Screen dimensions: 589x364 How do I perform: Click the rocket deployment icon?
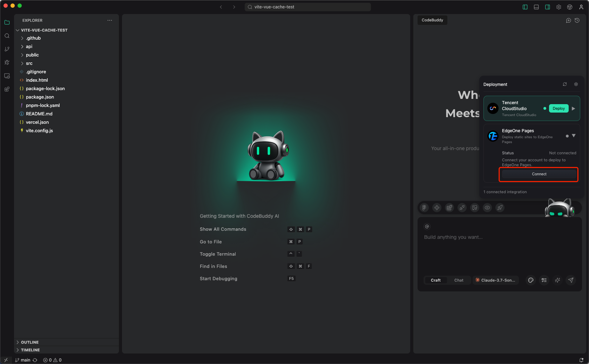tap(500, 208)
